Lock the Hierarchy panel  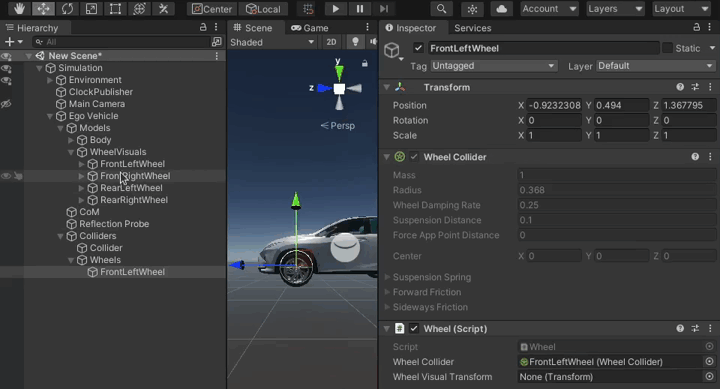(203, 28)
